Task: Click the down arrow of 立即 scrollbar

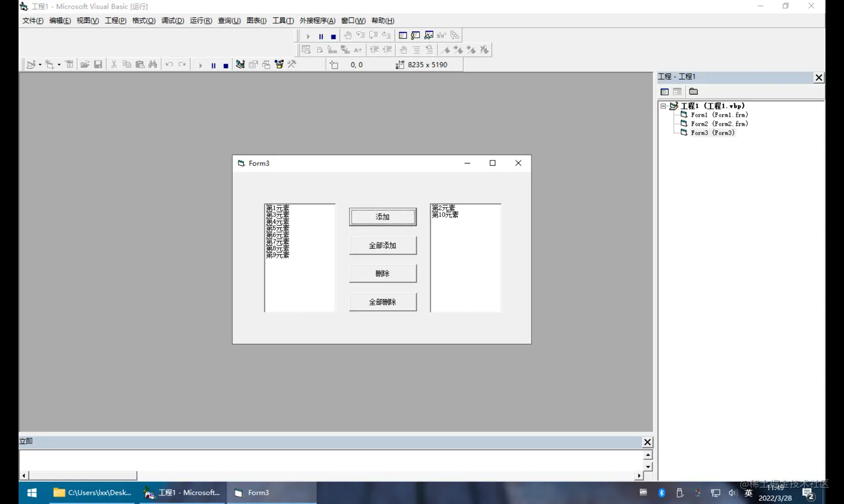Action: [648, 467]
